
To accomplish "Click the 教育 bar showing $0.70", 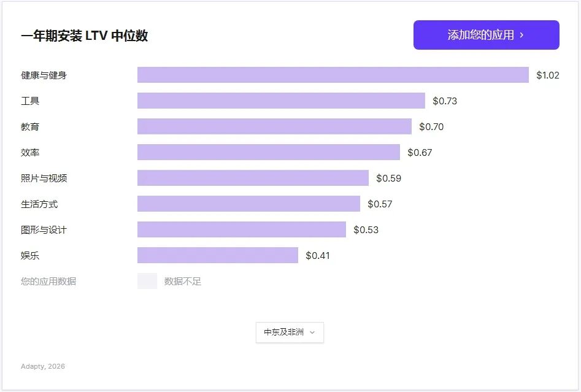I will [x=275, y=126].
